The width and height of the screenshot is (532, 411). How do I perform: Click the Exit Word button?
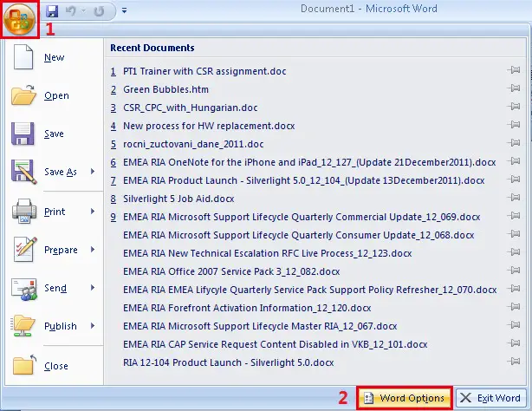491,398
